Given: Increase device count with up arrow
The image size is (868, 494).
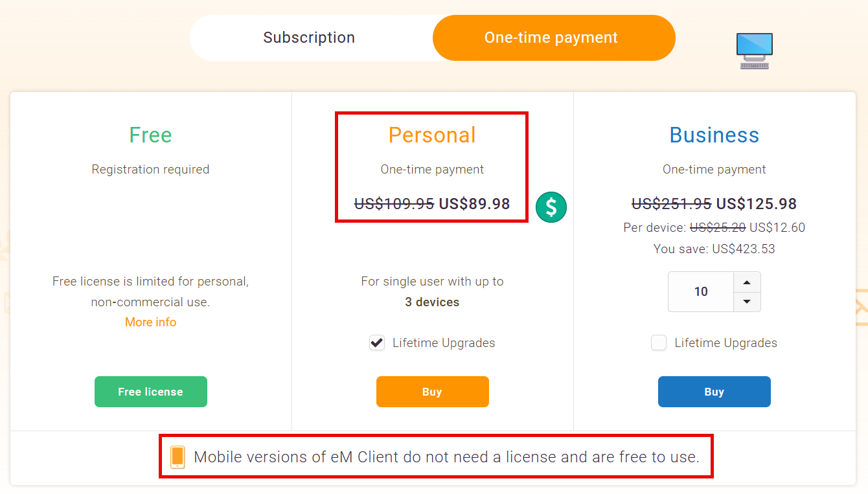Looking at the screenshot, I should (x=747, y=282).
